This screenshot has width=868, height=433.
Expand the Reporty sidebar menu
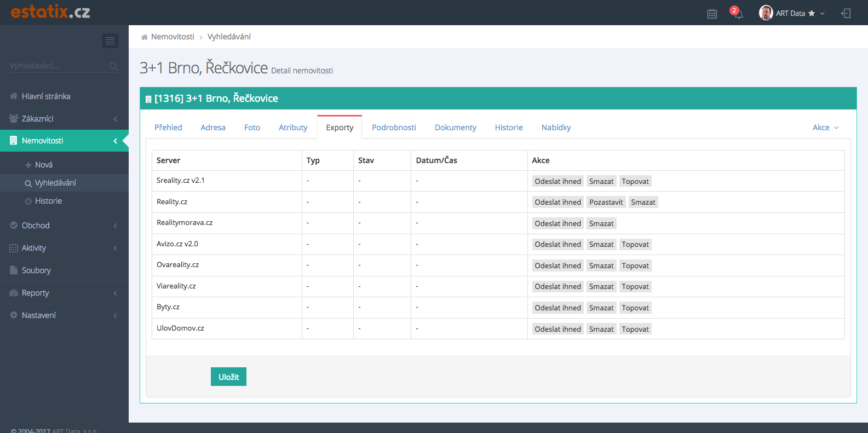click(64, 293)
